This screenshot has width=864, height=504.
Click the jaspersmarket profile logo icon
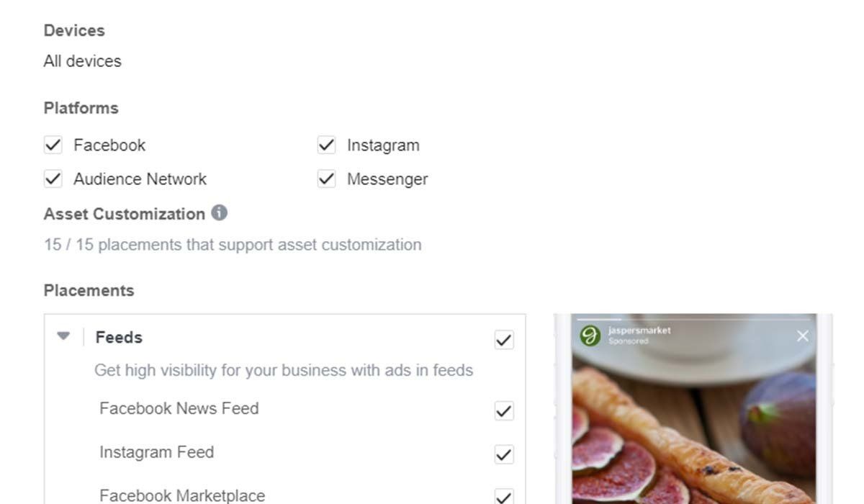[x=590, y=336]
